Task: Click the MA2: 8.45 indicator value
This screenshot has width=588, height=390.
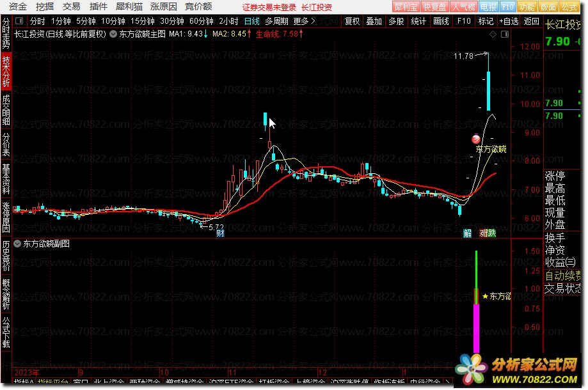Action: coord(232,34)
